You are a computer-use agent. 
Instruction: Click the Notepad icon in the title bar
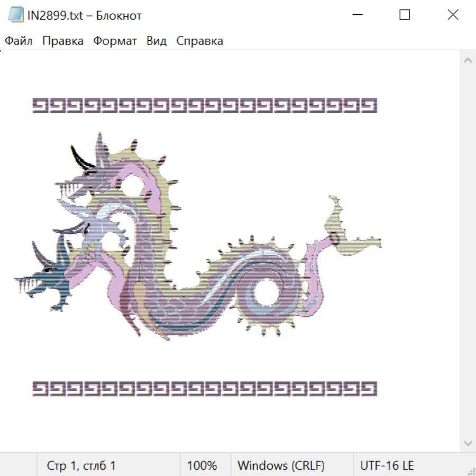pos(16,15)
